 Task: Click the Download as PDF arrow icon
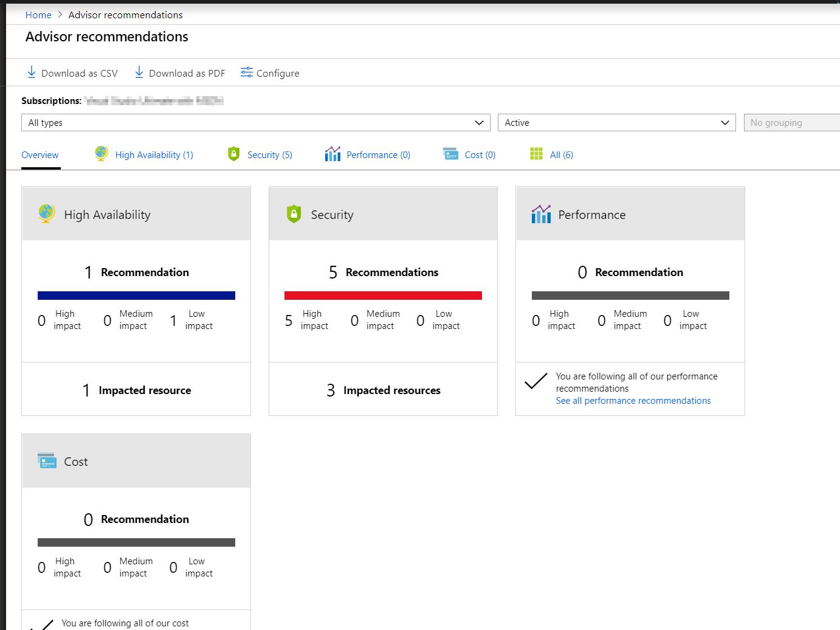click(139, 72)
